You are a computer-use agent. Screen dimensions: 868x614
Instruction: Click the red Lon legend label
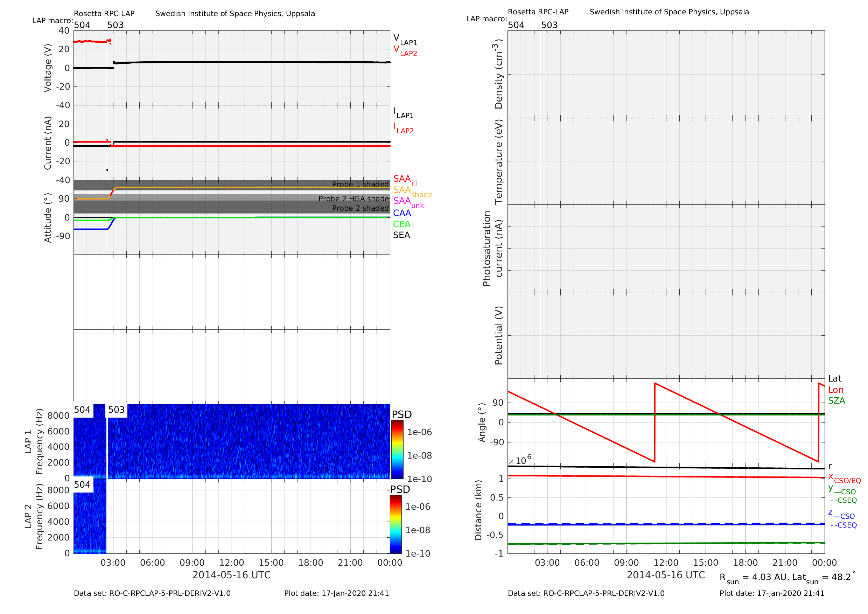[x=836, y=390]
